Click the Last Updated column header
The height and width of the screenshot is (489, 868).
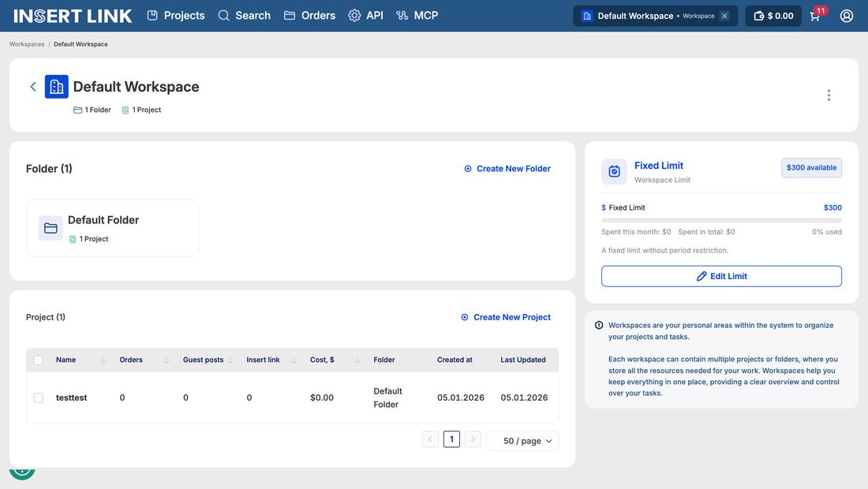click(x=523, y=360)
